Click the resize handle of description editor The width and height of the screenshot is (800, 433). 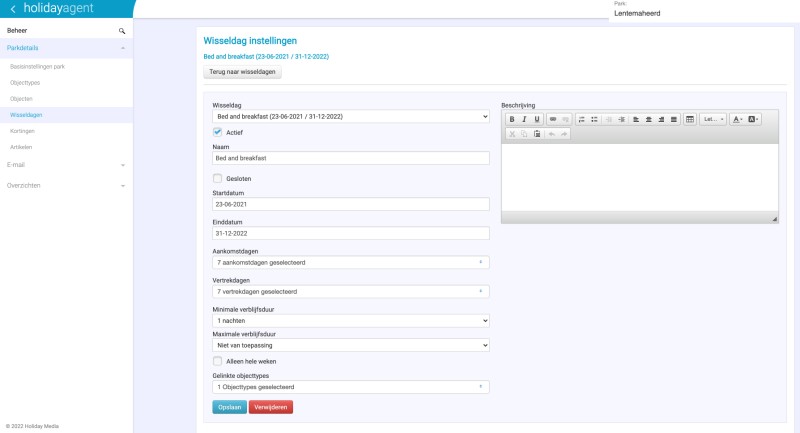[774, 219]
